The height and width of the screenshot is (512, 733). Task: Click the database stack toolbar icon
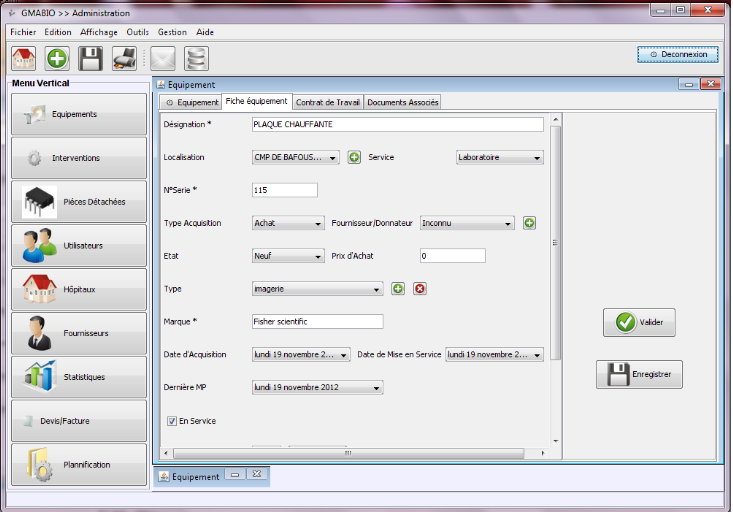click(197, 58)
